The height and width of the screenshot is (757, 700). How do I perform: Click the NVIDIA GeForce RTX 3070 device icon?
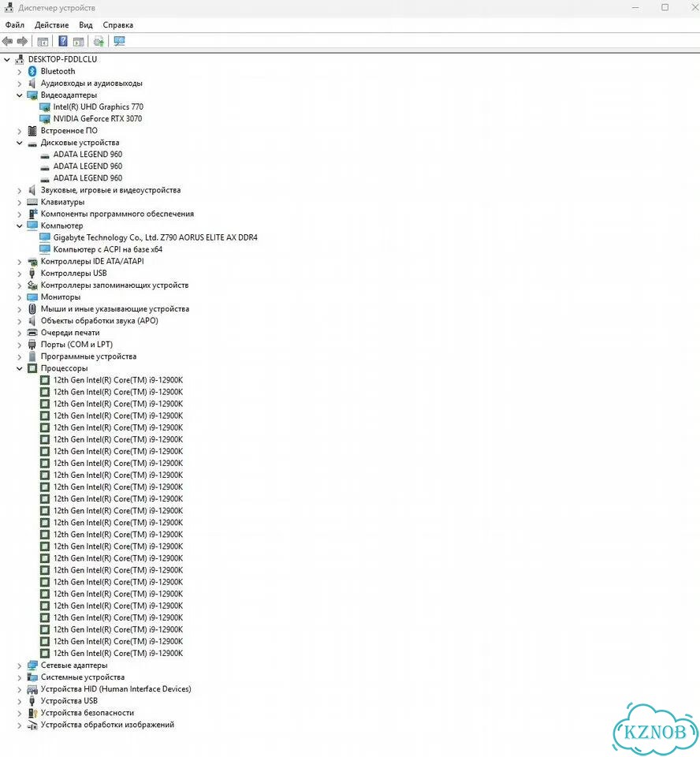[x=45, y=119]
